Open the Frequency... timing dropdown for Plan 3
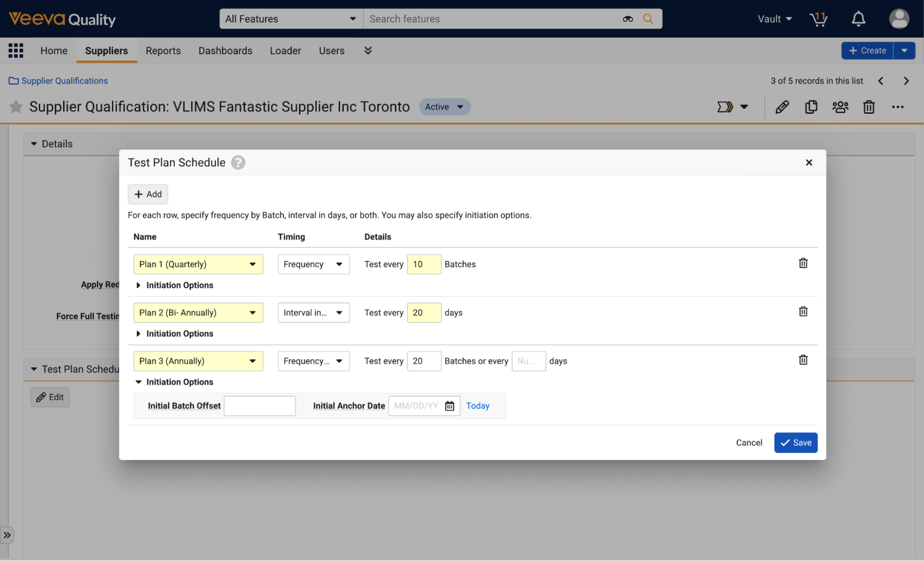This screenshot has height=561, width=924. (313, 361)
